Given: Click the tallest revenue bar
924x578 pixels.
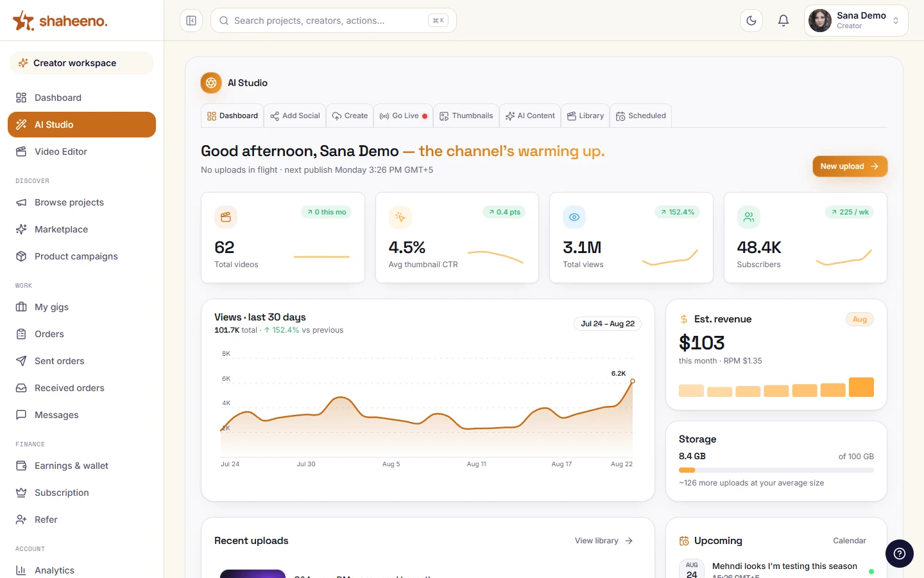Looking at the screenshot, I should point(861,387).
